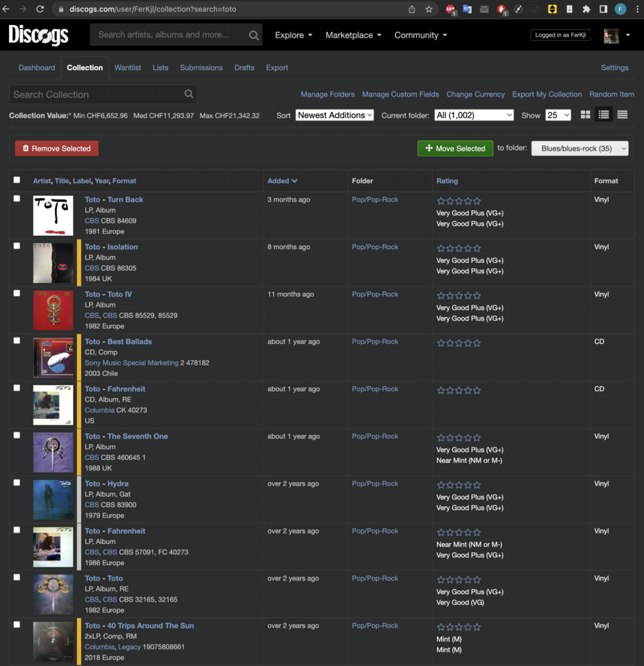
Task: Click the site lock icon in the address bar
Action: pyautogui.click(x=61, y=9)
